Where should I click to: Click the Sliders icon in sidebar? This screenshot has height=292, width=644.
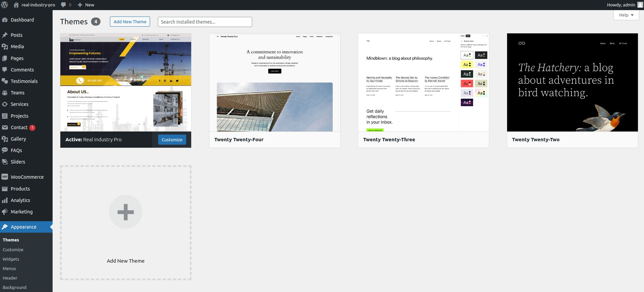[x=5, y=162]
